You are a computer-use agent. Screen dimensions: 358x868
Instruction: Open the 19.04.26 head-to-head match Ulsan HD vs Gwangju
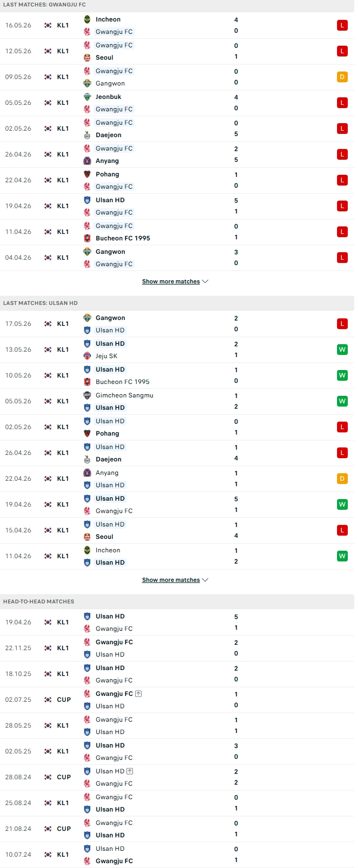[x=177, y=622]
